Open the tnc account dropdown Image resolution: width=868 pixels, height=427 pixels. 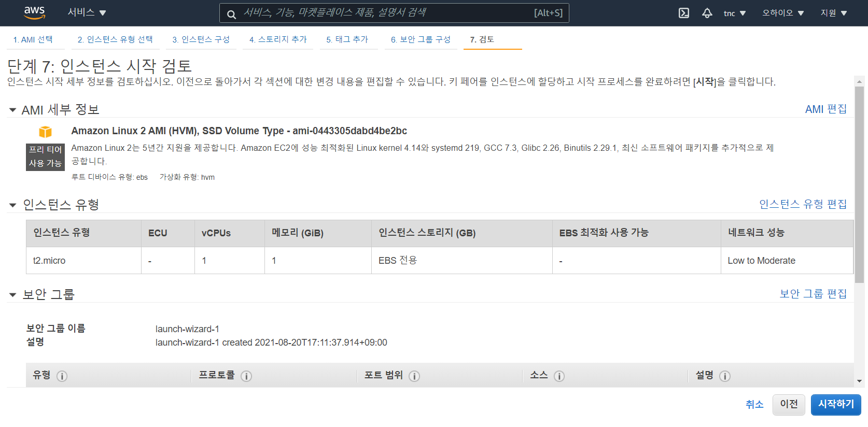coord(734,13)
